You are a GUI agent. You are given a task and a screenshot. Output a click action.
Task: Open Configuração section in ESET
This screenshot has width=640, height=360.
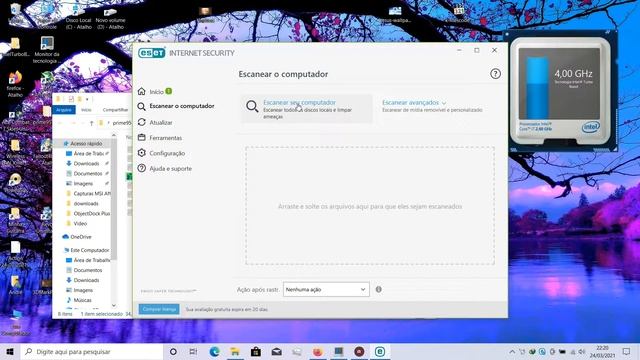tap(167, 153)
